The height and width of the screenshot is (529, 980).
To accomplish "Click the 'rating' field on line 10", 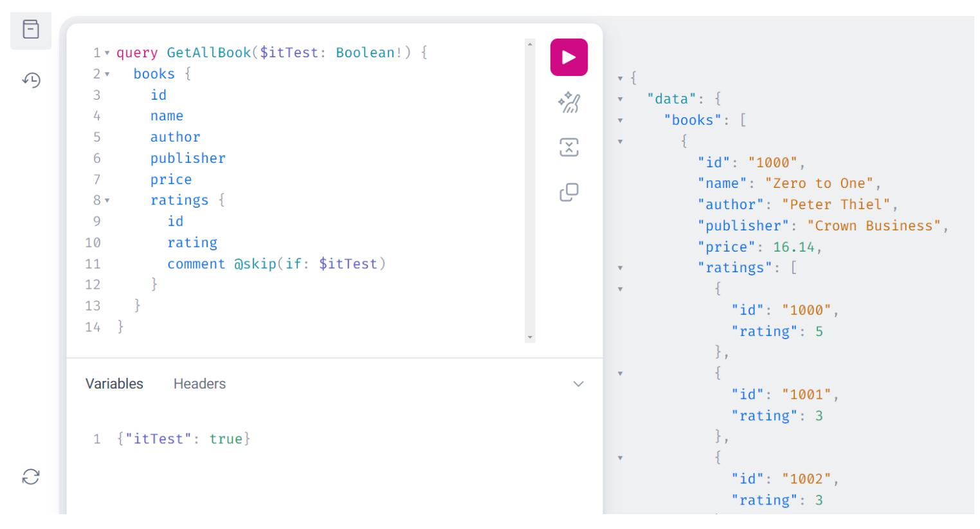I will click(192, 243).
